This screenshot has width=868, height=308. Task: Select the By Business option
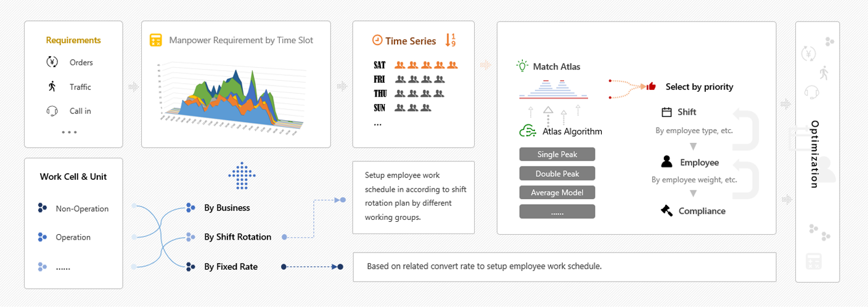226,208
